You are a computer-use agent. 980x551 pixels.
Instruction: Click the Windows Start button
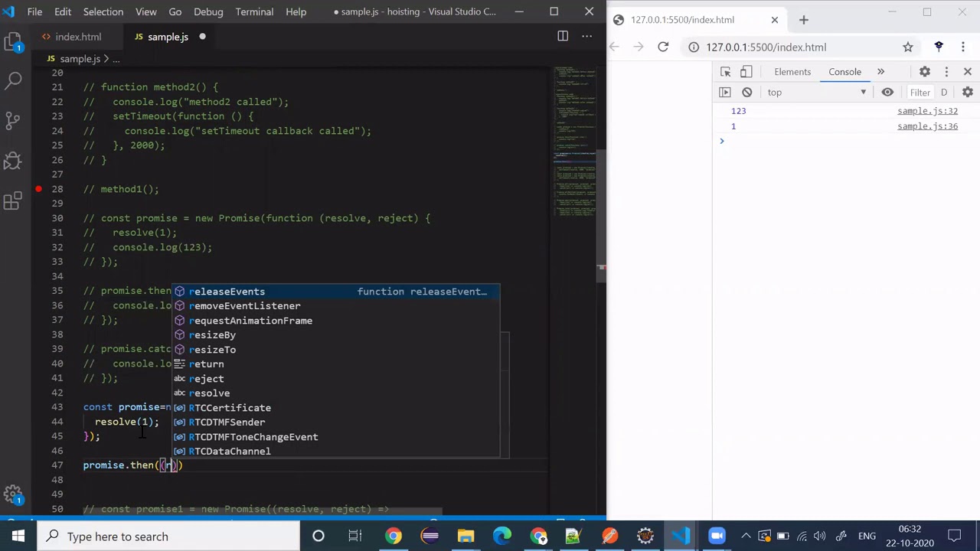(x=18, y=536)
